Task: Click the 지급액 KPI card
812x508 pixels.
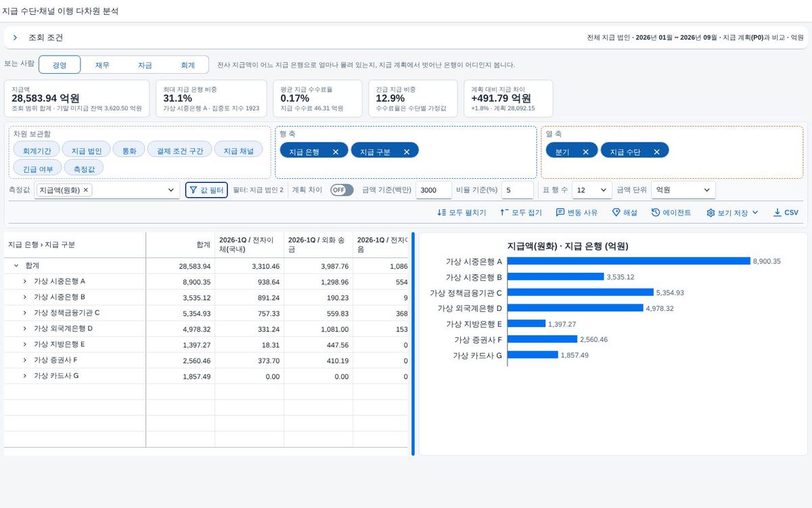Action: 76,98
